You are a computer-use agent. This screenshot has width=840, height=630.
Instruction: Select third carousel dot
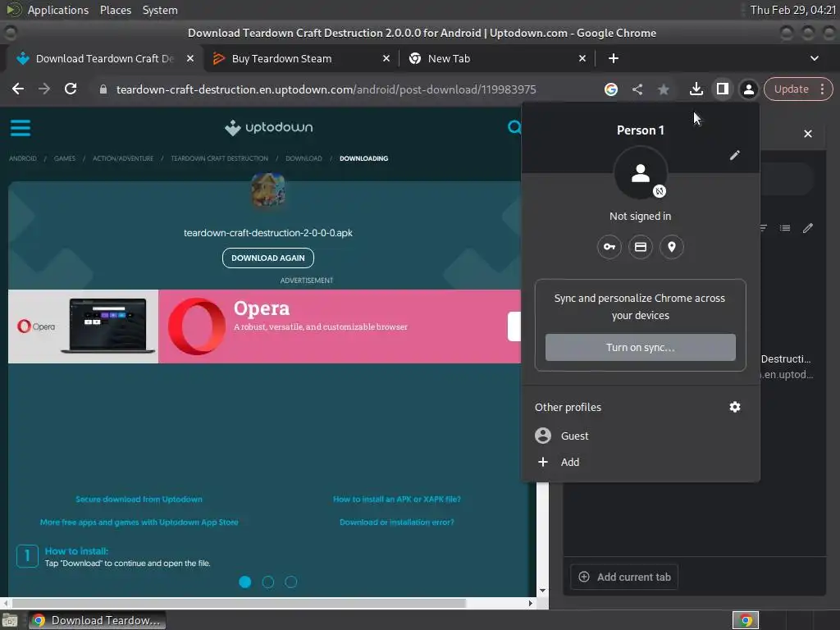(x=291, y=582)
